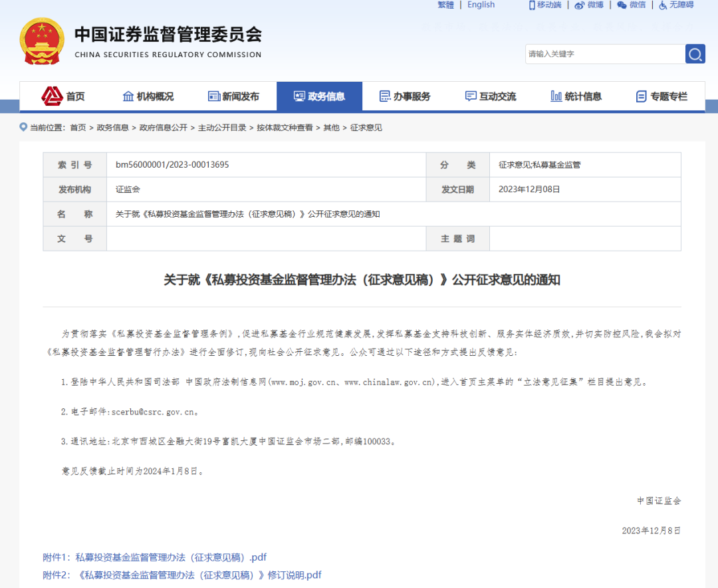718x588 pixels.
Task: Open the WeChat (微信) icon link
Action: coord(631,5)
